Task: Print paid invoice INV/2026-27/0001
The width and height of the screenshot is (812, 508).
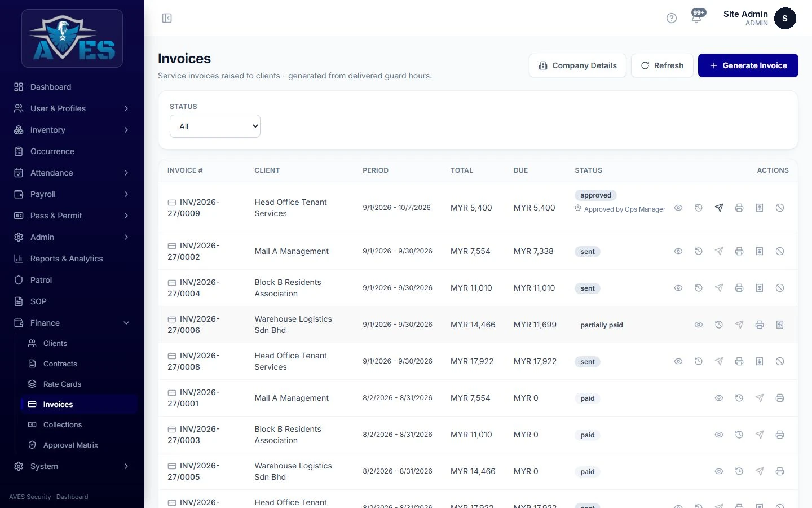Action: (x=780, y=398)
